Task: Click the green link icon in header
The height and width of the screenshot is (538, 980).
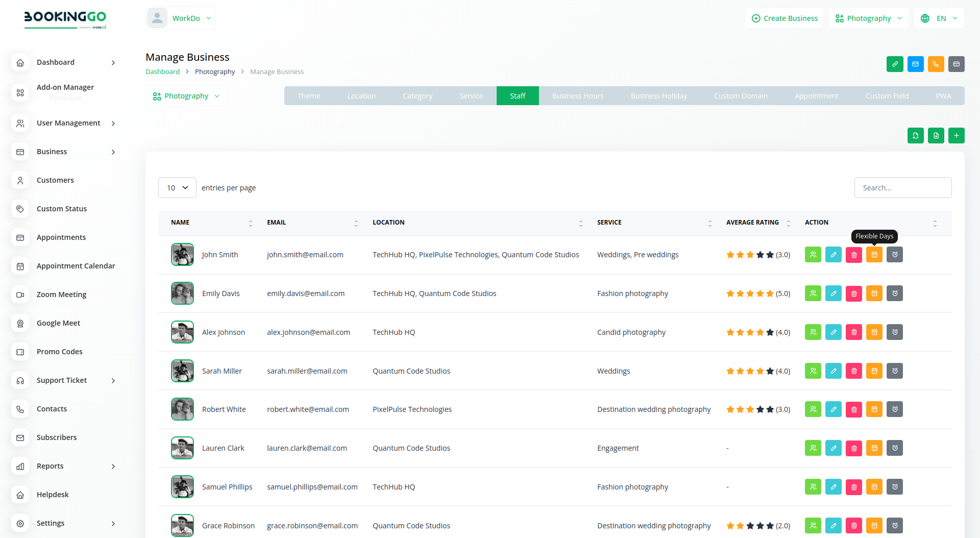Action: coord(895,64)
